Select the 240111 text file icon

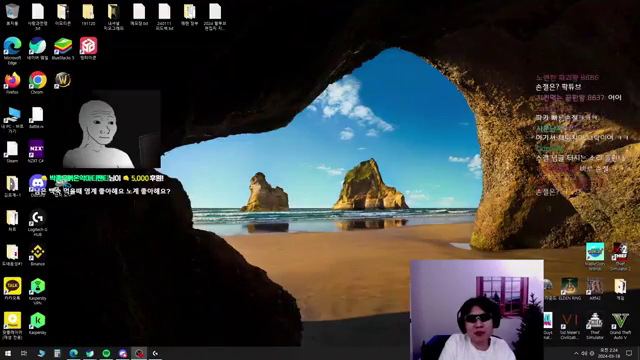point(164,17)
